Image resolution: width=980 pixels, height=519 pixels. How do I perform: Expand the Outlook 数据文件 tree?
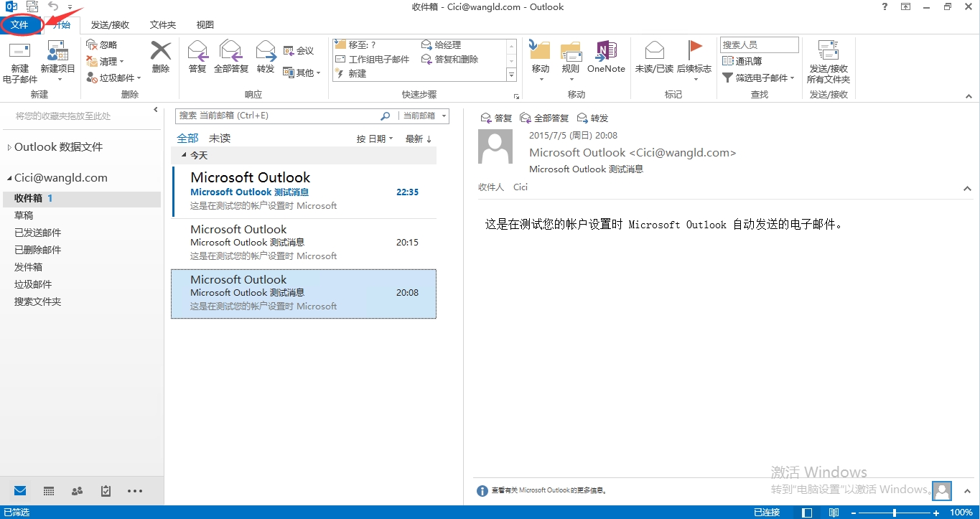click(9, 147)
